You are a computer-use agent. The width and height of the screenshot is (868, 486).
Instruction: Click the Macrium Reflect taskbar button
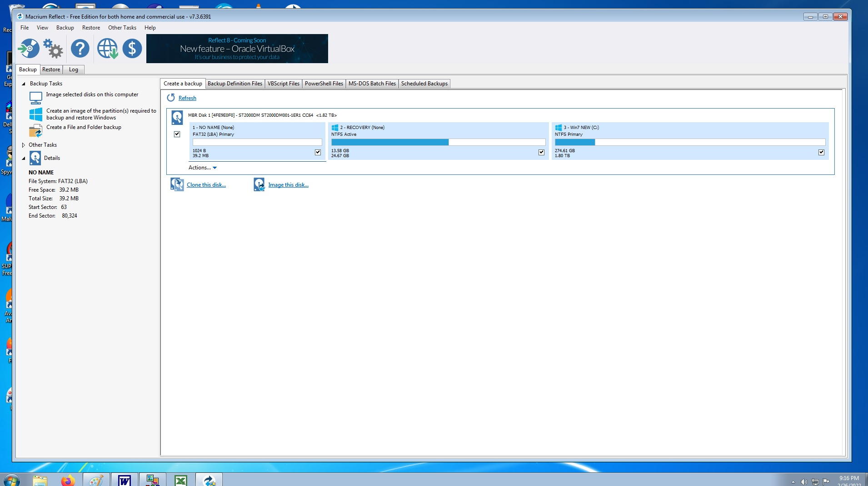click(209, 480)
